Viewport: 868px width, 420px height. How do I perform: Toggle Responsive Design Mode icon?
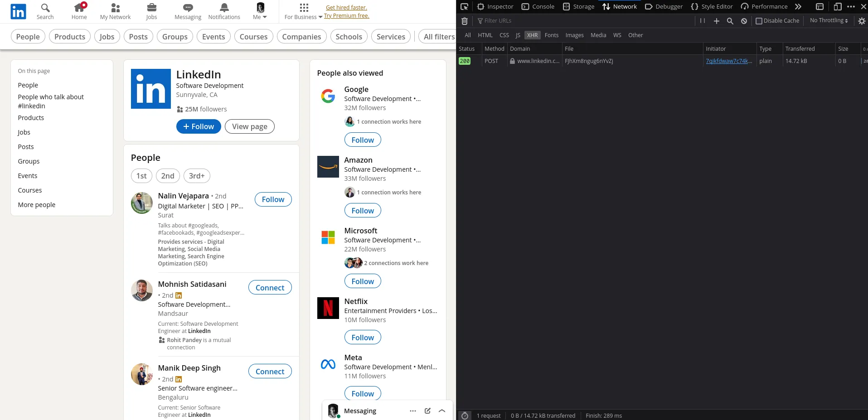coord(838,7)
